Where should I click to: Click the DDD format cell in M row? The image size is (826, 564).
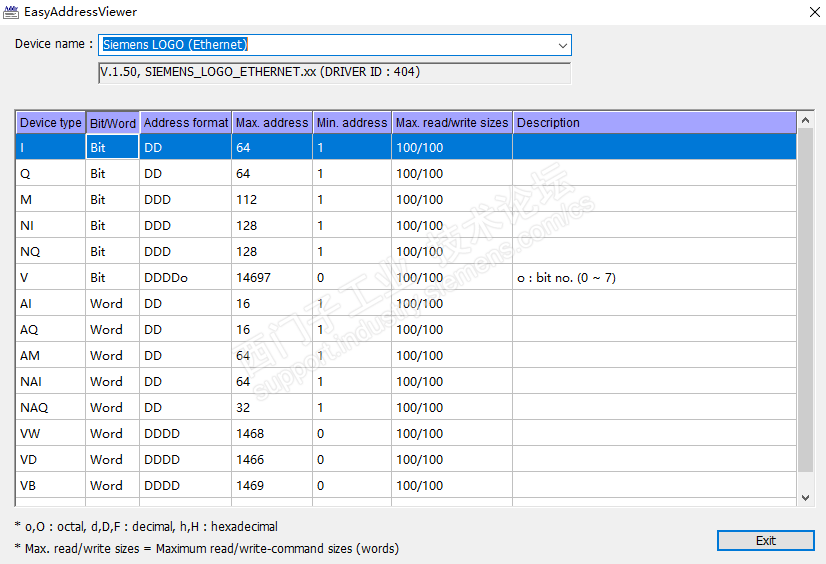[185, 200]
